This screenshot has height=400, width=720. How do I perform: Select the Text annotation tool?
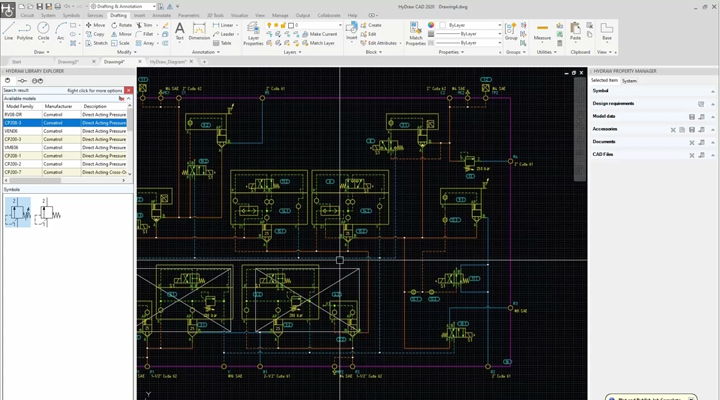pos(180,31)
